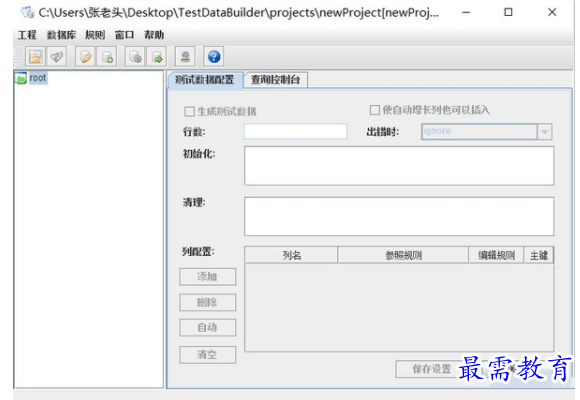Toggle 使自动增长列也可以插入 checkbox

click(x=375, y=110)
